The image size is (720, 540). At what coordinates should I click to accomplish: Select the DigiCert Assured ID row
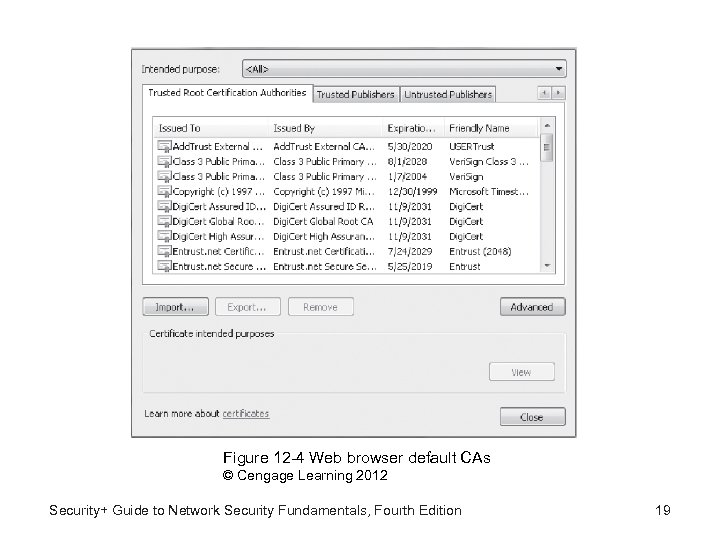[x=347, y=206]
